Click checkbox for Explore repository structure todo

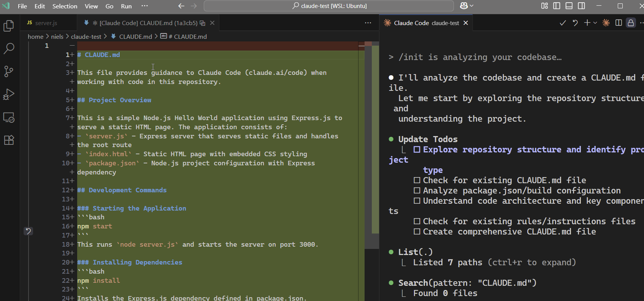coord(417,149)
